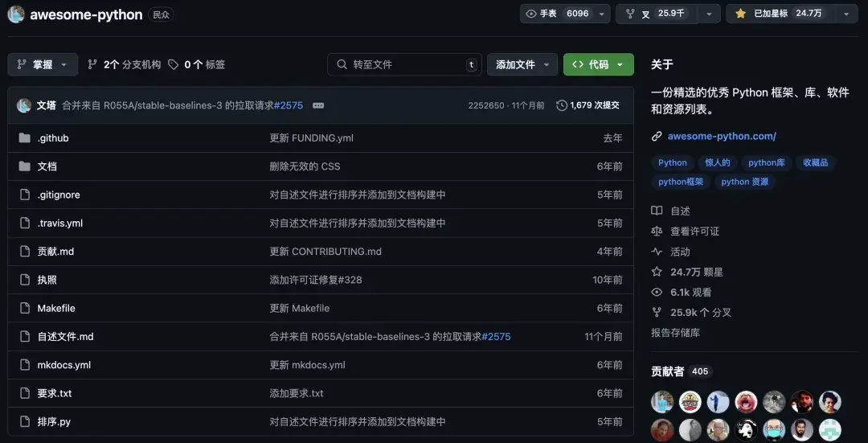Open the 文档 folder
Image resolution: width=868 pixels, height=443 pixels.
(x=47, y=166)
